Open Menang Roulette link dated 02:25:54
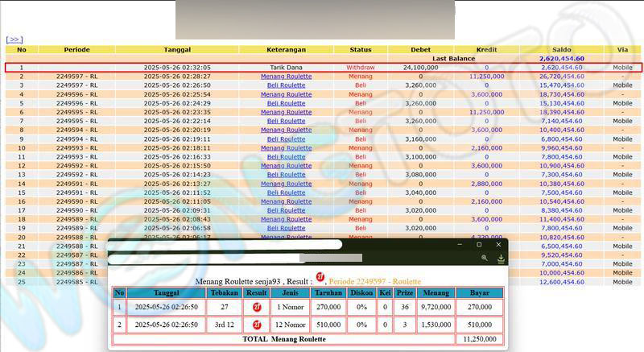This screenshot has width=644, height=352. coord(286,94)
